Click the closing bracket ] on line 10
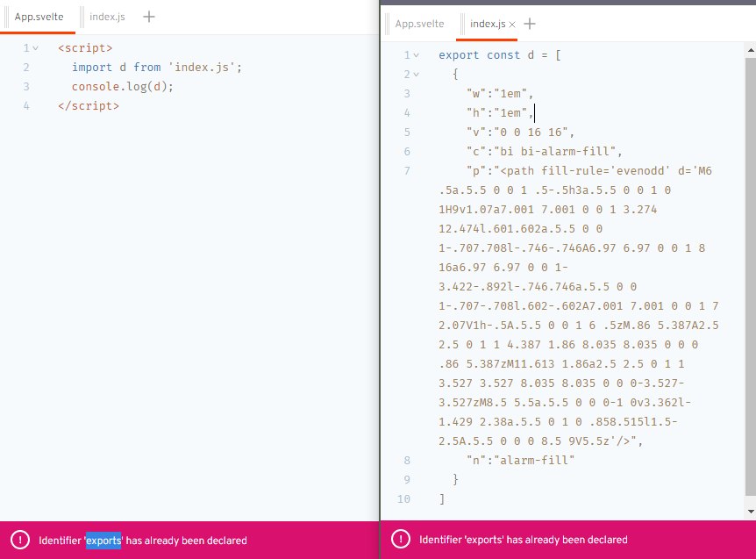 (442, 498)
